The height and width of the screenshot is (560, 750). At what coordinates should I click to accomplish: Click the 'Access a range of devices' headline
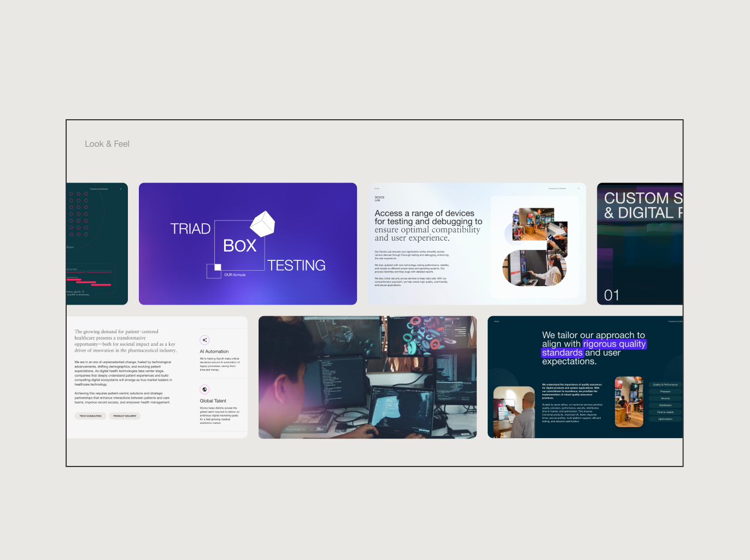pyautogui.click(x=429, y=225)
